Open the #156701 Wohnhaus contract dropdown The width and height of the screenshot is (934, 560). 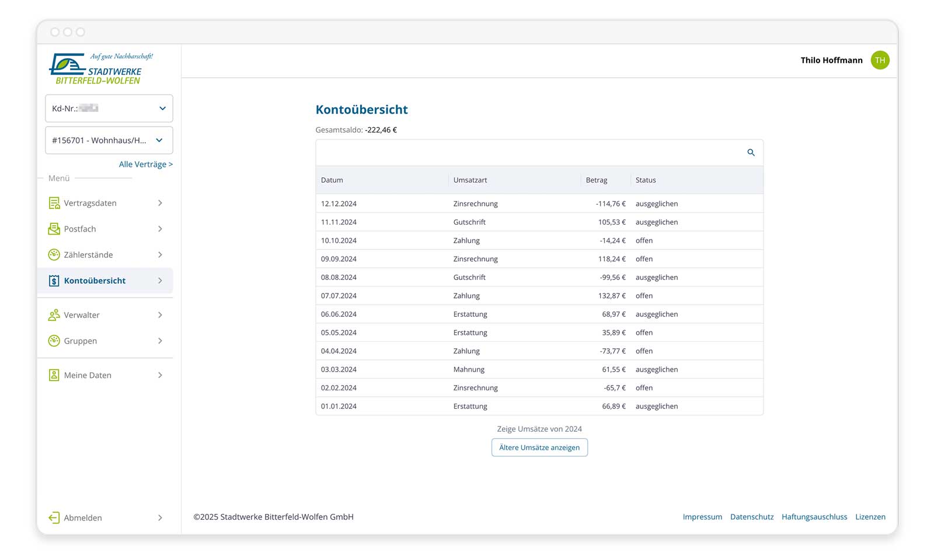pyautogui.click(x=109, y=141)
